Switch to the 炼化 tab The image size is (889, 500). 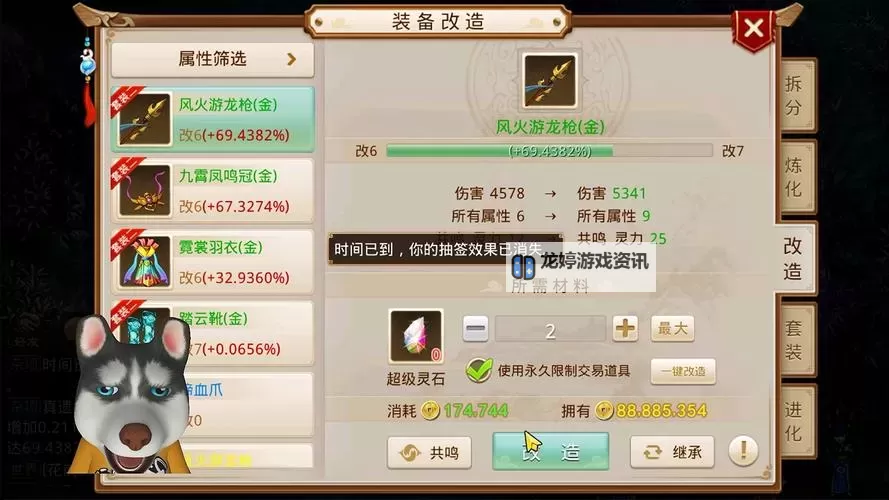coord(795,177)
